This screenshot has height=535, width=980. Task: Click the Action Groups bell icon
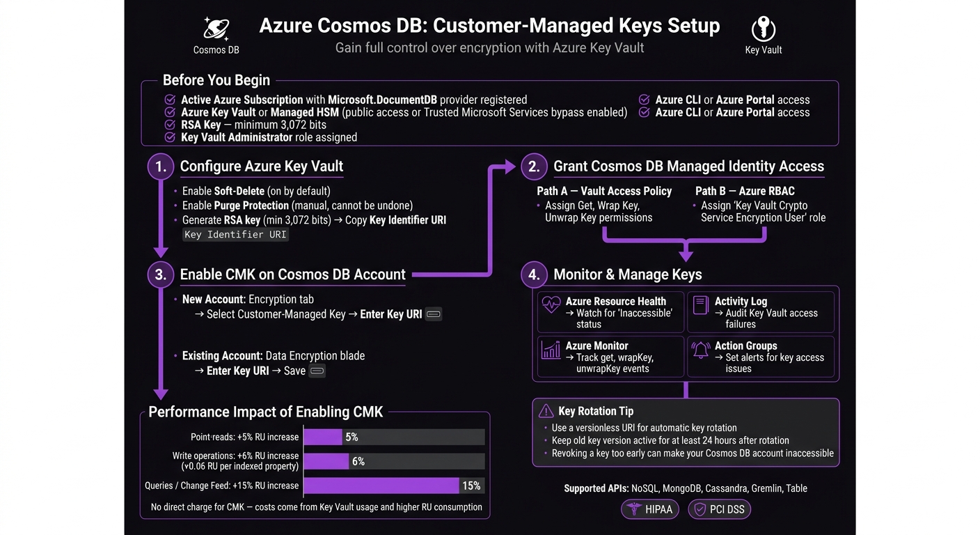701,350
